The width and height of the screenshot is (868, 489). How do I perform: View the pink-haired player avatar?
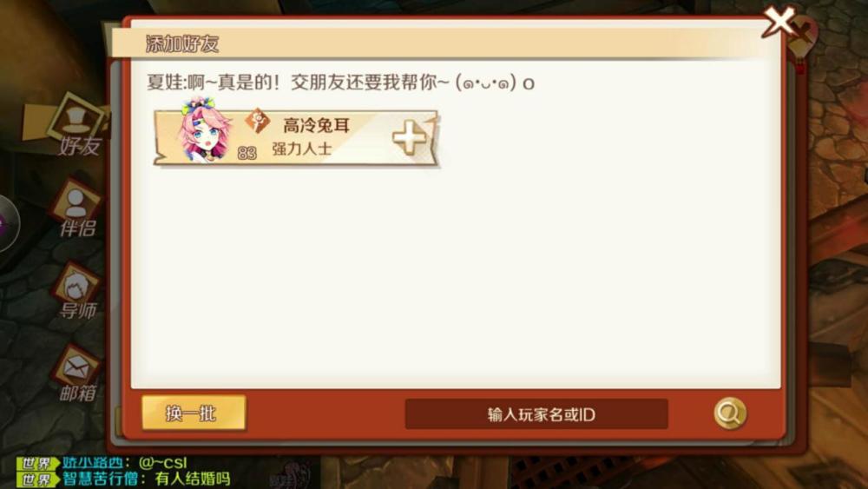(x=204, y=130)
